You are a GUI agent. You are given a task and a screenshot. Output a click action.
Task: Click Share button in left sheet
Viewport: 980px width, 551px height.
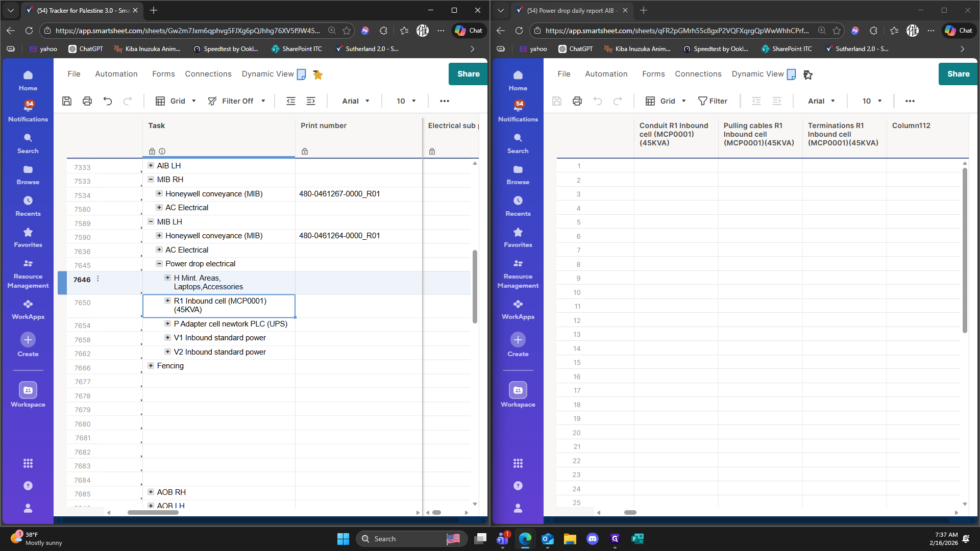coord(468,74)
